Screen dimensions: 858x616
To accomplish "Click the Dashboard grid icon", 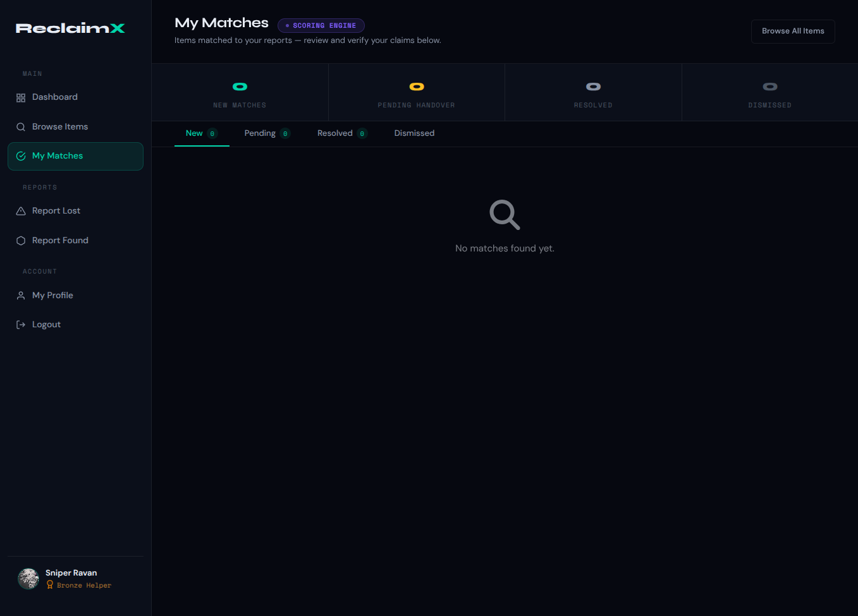I will point(21,97).
